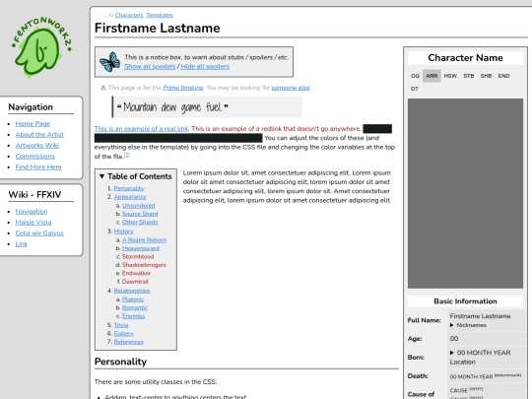Open the Templates category link

point(160,15)
